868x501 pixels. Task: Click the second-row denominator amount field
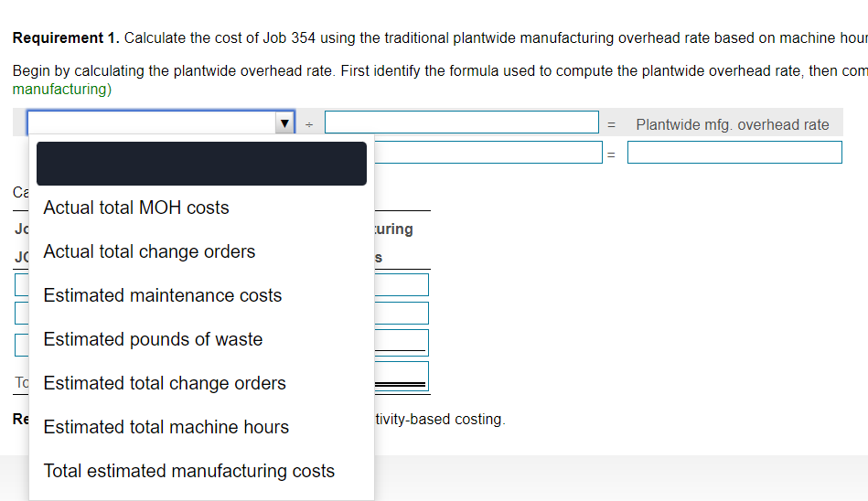pyautogui.click(x=488, y=153)
